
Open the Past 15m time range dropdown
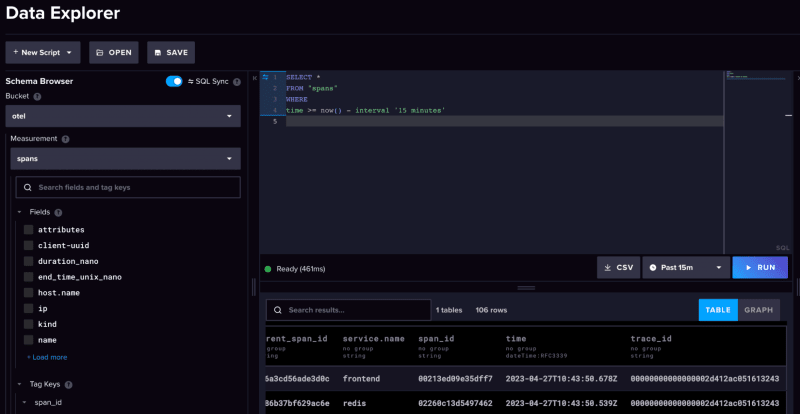pyautogui.click(x=686, y=267)
